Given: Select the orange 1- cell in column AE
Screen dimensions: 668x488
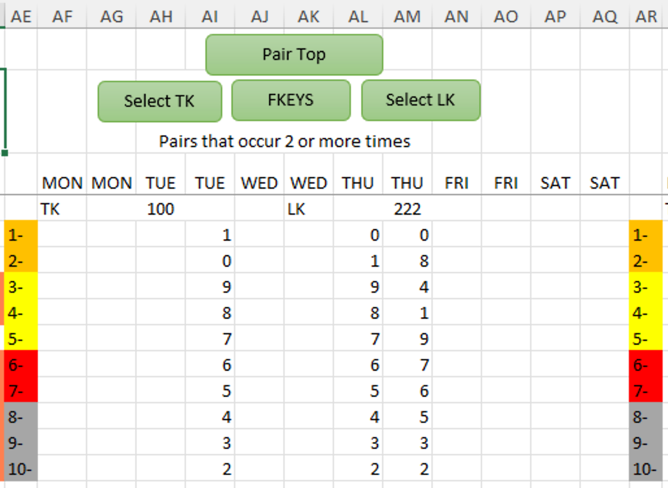Looking at the screenshot, I should 21,234.
